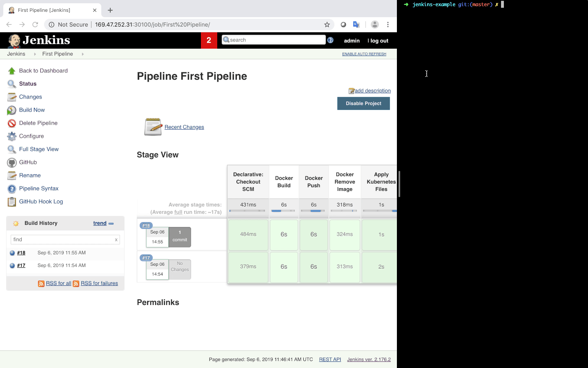
Task: Click the Status magnifier icon in sidebar
Action: tap(12, 84)
